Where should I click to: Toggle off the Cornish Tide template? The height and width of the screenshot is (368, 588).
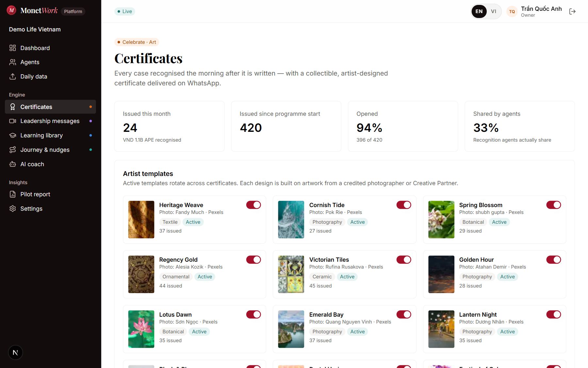point(404,205)
